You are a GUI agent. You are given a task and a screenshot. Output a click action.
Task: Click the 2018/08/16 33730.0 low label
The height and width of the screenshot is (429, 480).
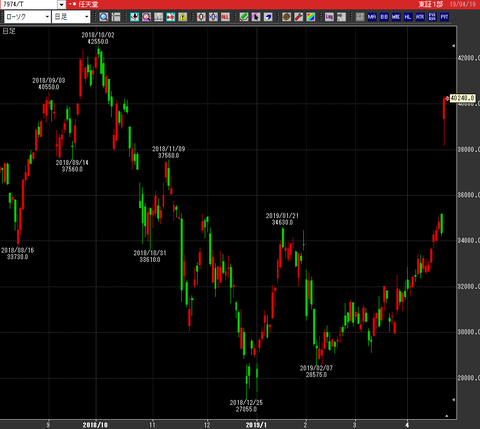coord(17,253)
